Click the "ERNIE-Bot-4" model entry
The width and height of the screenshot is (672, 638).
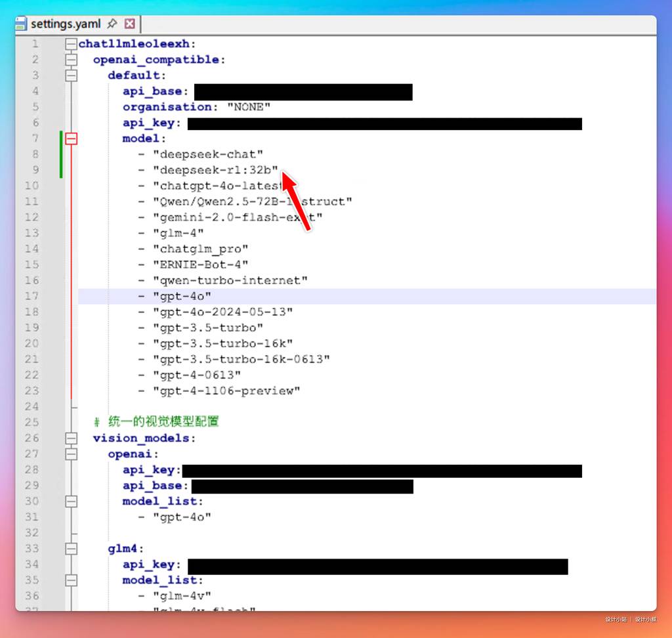pyautogui.click(x=200, y=265)
